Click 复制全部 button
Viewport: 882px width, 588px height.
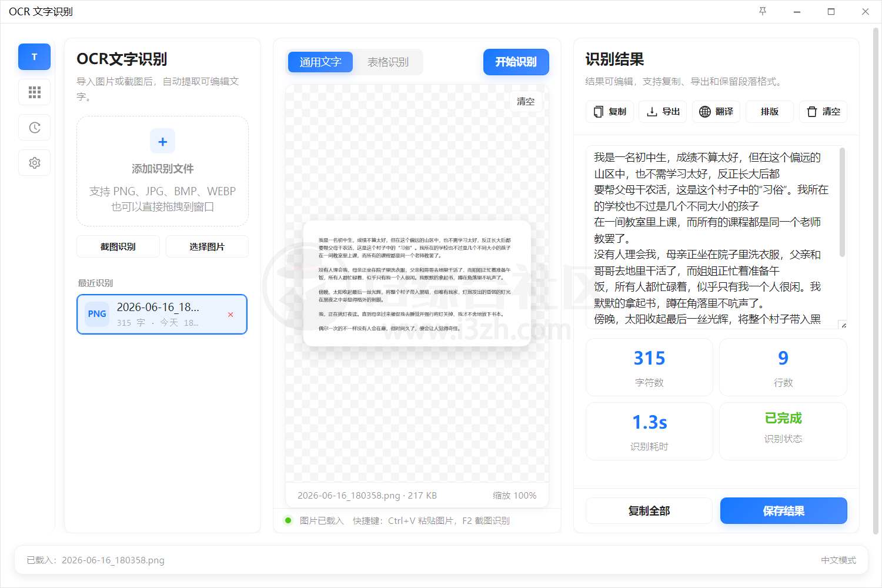click(x=649, y=511)
